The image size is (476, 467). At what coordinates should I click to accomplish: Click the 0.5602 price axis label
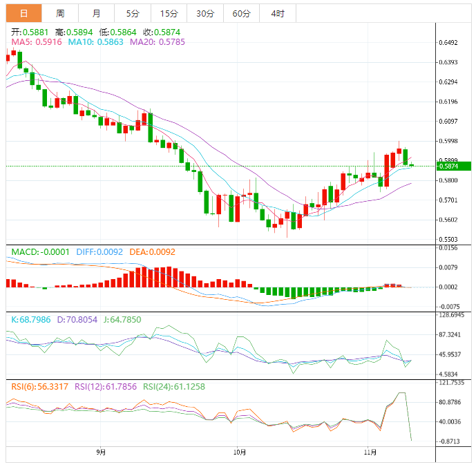(448, 220)
